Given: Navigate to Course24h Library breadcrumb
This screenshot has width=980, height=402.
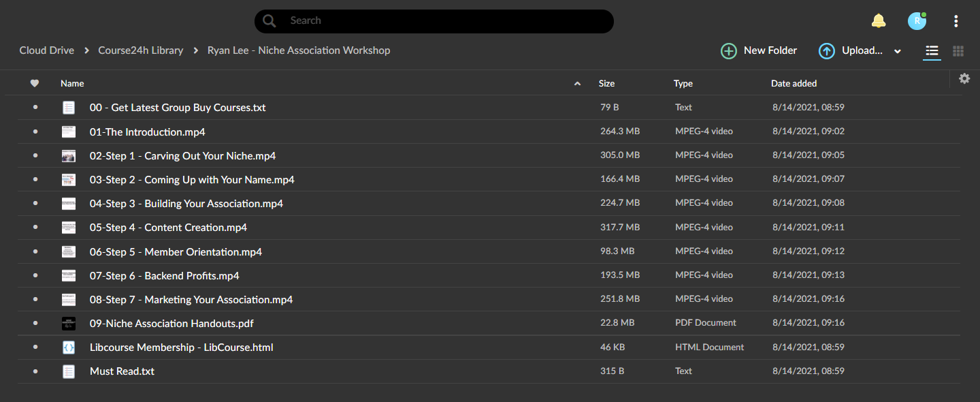Looking at the screenshot, I should [x=141, y=50].
